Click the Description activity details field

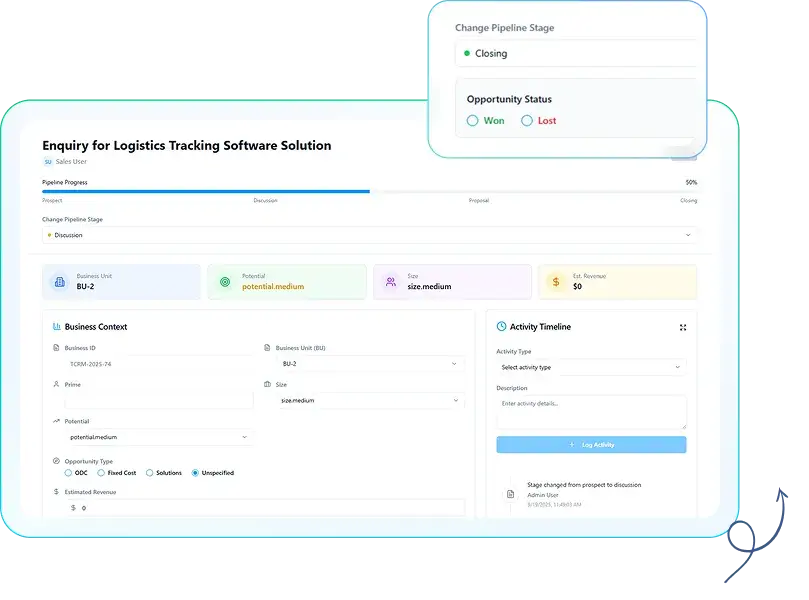590,412
